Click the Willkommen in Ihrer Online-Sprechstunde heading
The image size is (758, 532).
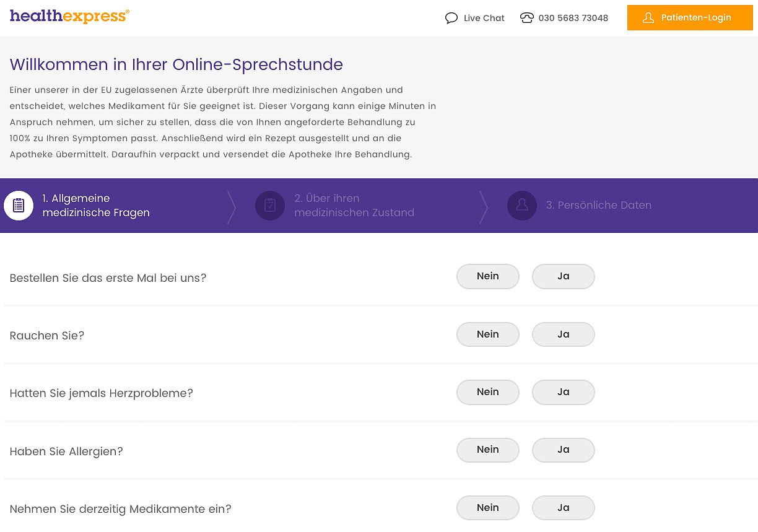pos(176,64)
